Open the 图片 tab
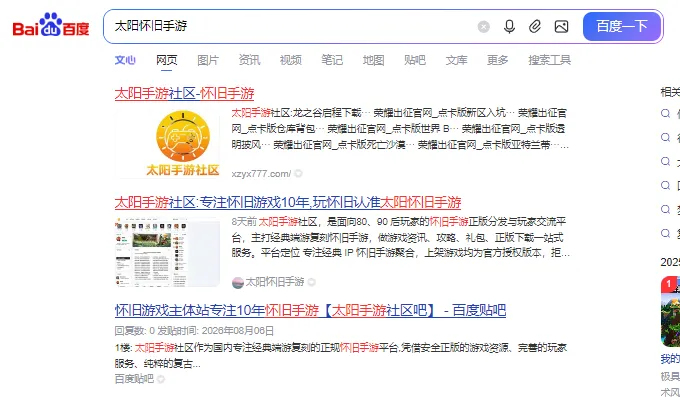Image resolution: width=680 pixels, height=397 pixels. (208, 60)
